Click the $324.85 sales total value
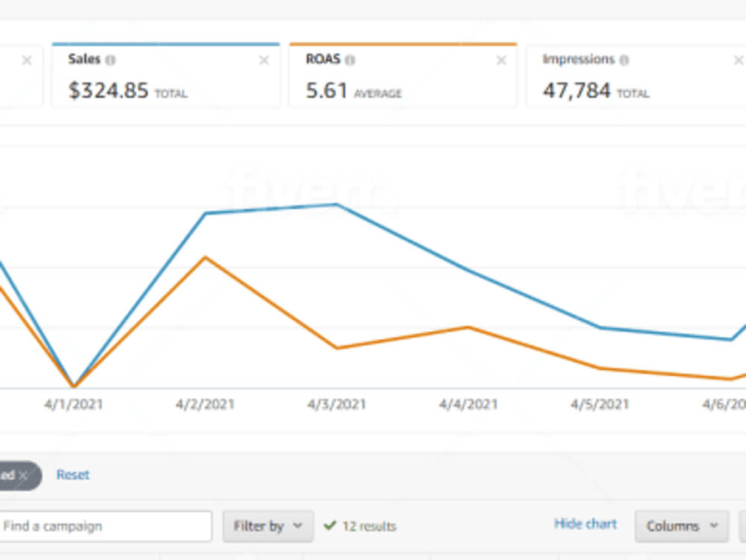 point(108,90)
